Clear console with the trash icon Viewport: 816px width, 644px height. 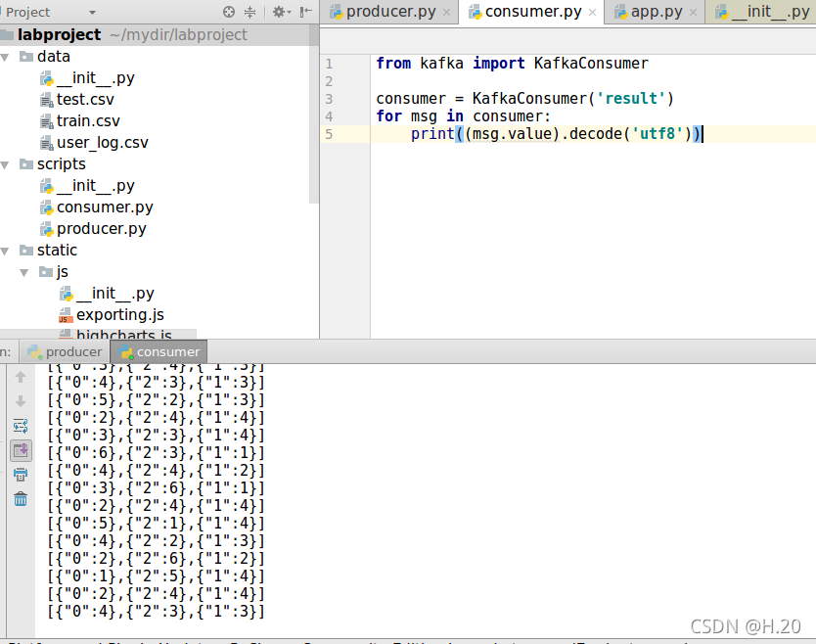21,499
